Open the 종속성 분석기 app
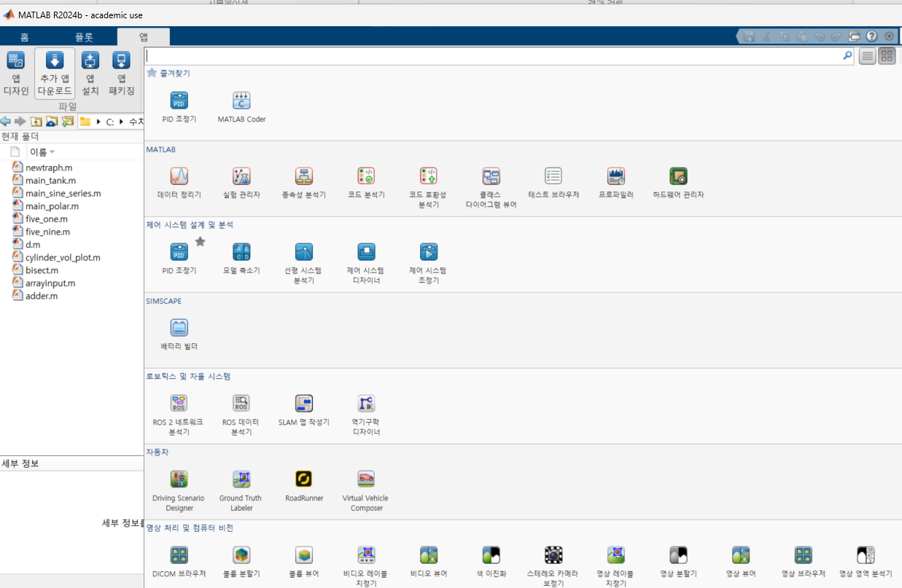This screenshot has width=902, height=588. (x=304, y=183)
